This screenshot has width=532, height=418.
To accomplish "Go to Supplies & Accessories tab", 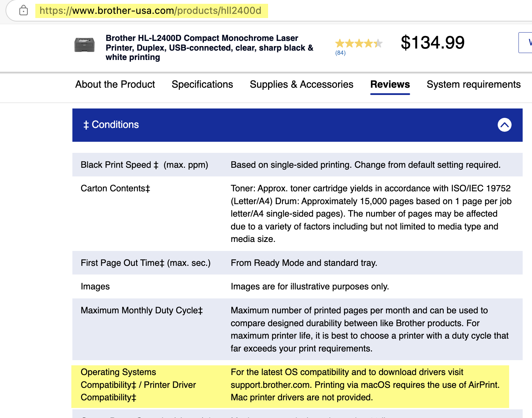I will 301,85.
